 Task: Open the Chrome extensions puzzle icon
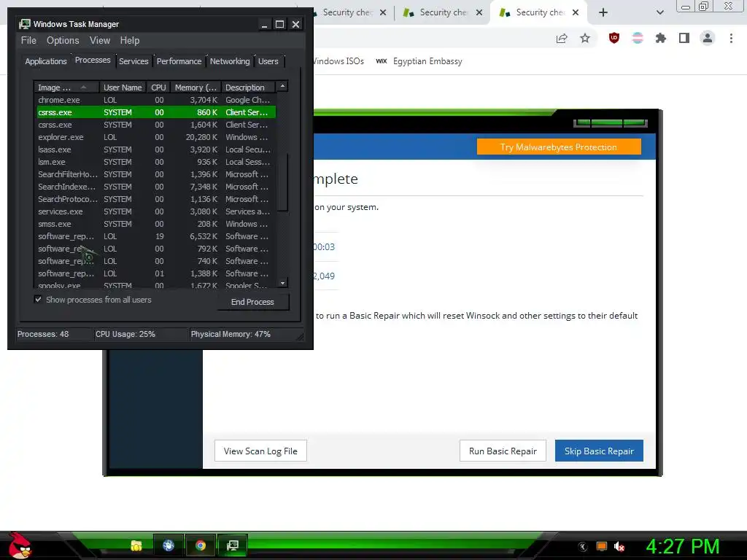[661, 38]
